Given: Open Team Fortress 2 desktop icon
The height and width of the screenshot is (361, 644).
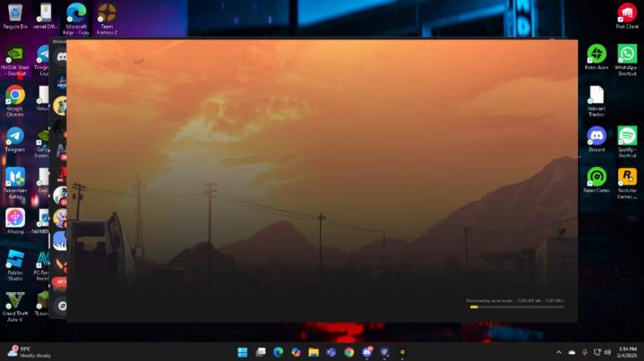Looking at the screenshot, I should click(106, 19).
